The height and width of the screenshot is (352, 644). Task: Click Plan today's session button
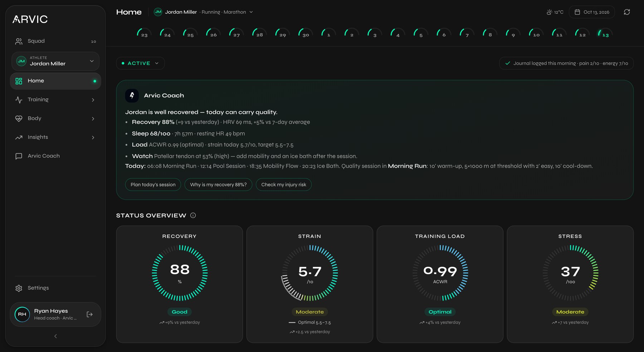click(153, 185)
